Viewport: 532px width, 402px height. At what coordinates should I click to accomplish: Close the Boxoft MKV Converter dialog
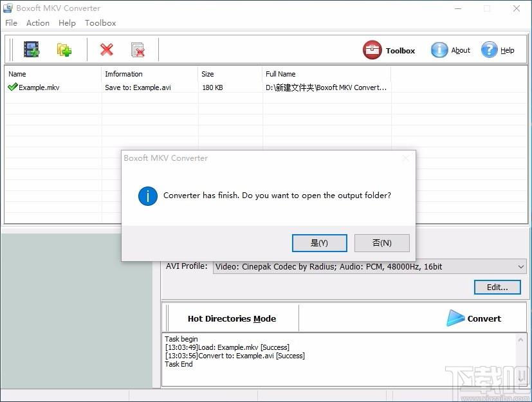coord(405,158)
